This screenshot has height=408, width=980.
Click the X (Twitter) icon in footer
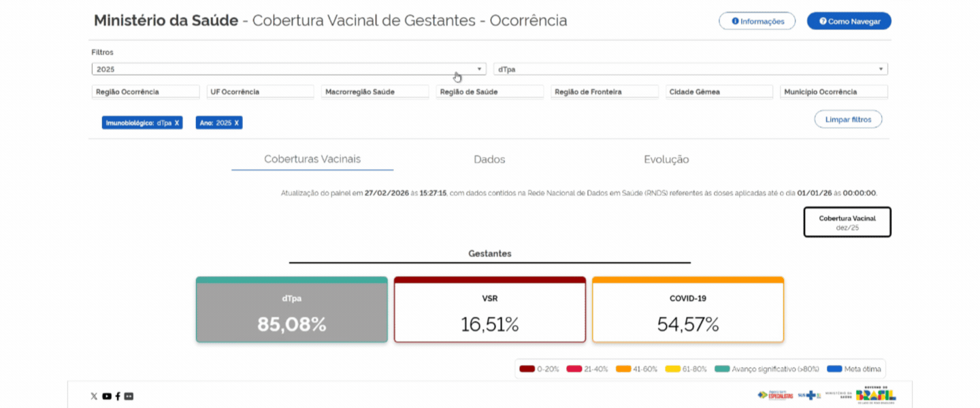tap(94, 396)
